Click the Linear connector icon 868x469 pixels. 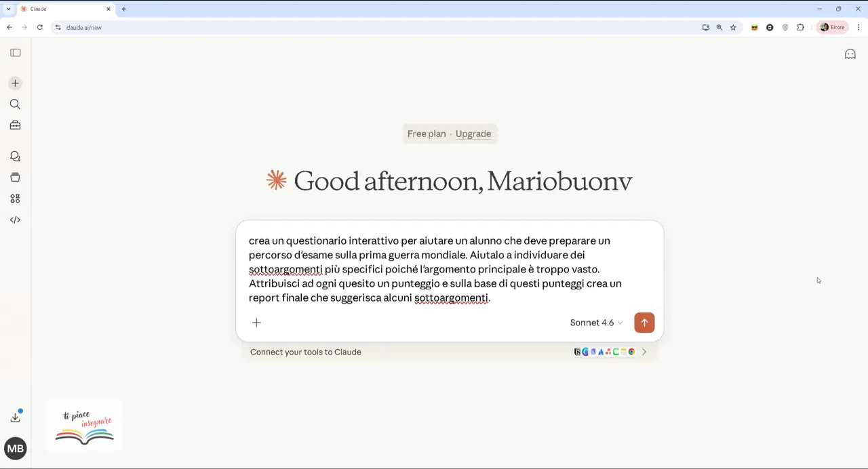[x=593, y=352]
